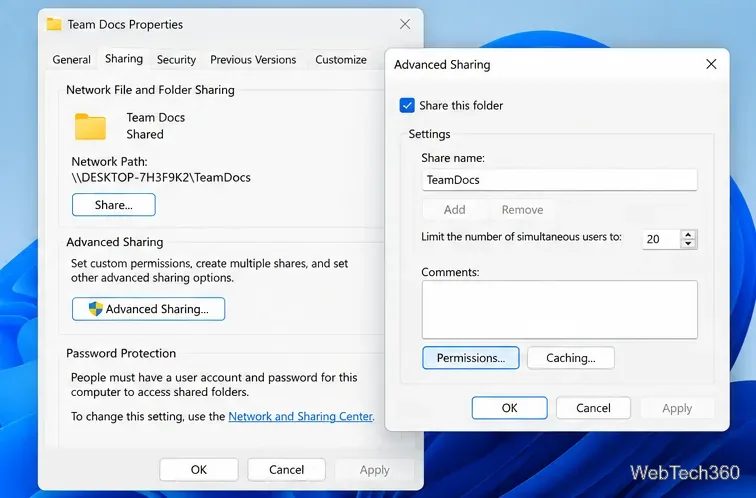The width and height of the screenshot is (756, 498).
Task: Follow the Network and Sharing Center link
Action: point(300,416)
